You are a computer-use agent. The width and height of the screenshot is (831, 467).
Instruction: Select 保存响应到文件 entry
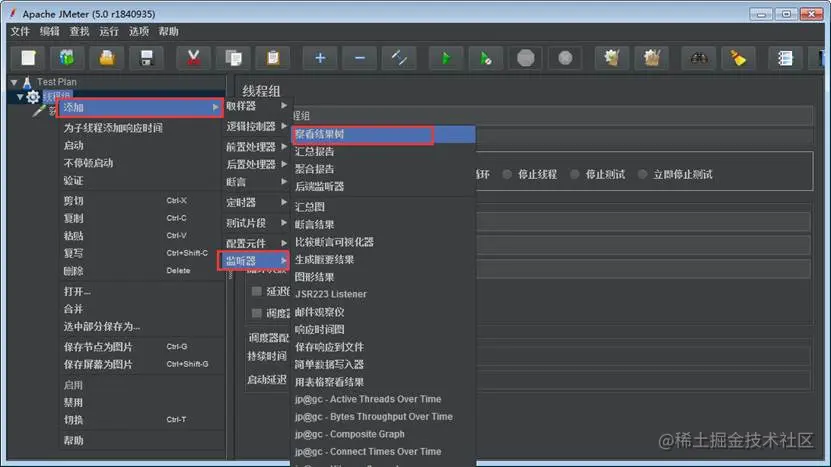tap(384, 347)
